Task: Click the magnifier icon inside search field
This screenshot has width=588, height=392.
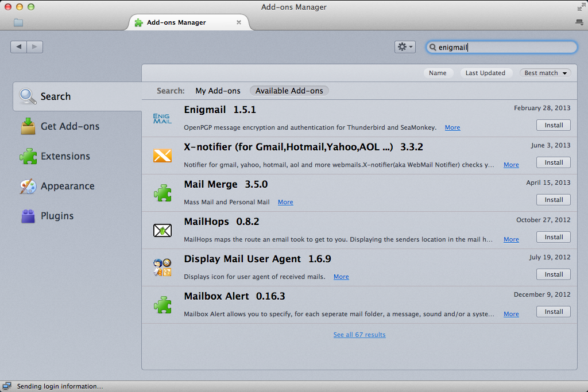Action: coord(433,47)
